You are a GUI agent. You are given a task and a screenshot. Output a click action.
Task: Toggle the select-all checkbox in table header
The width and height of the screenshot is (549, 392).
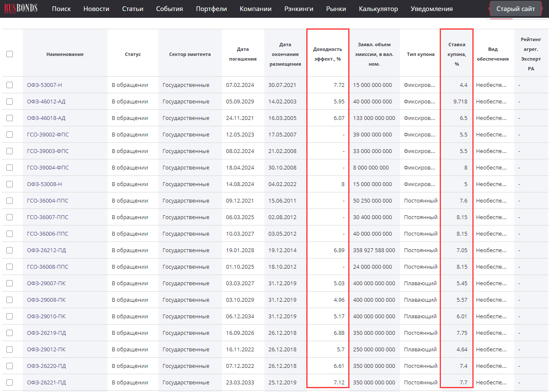click(10, 54)
